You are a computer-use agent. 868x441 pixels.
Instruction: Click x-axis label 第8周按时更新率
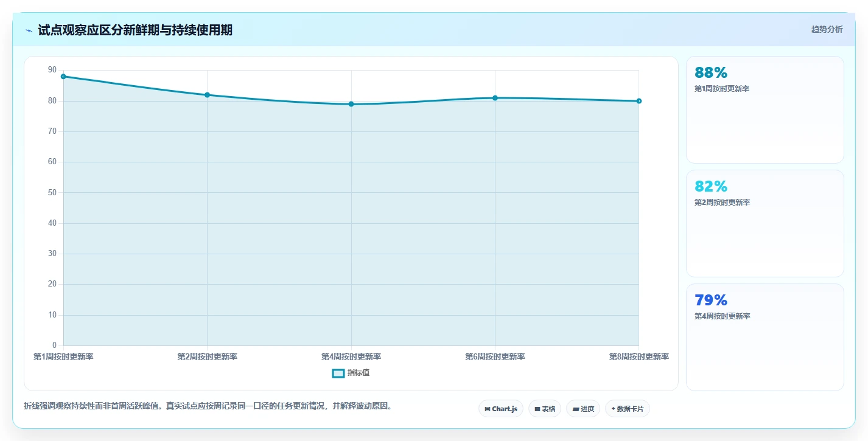[x=639, y=357]
